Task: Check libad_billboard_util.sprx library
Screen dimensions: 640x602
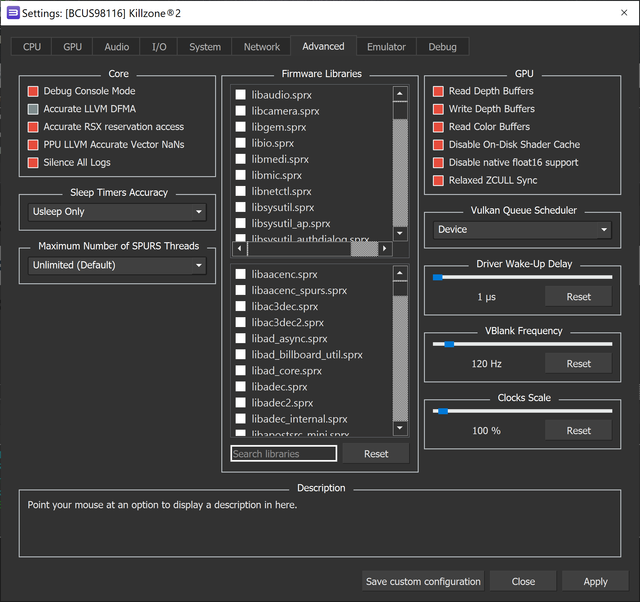Action: [x=241, y=354]
